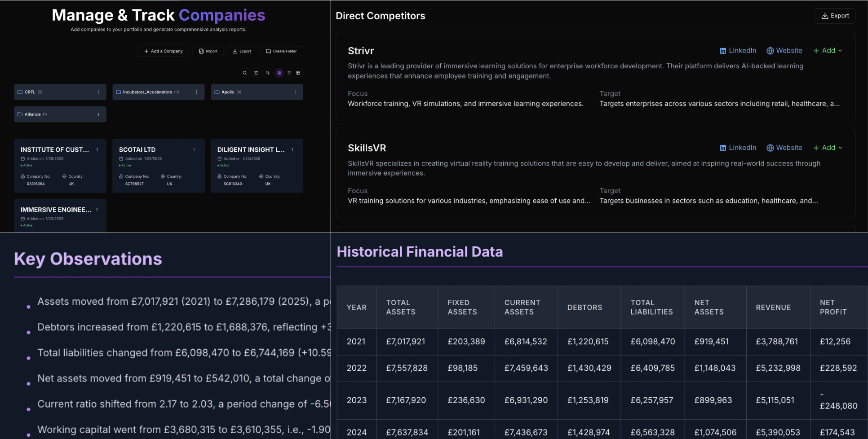Export the Direct Competitors list
The height and width of the screenshot is (439, 868).
click(x=835, y=16)
